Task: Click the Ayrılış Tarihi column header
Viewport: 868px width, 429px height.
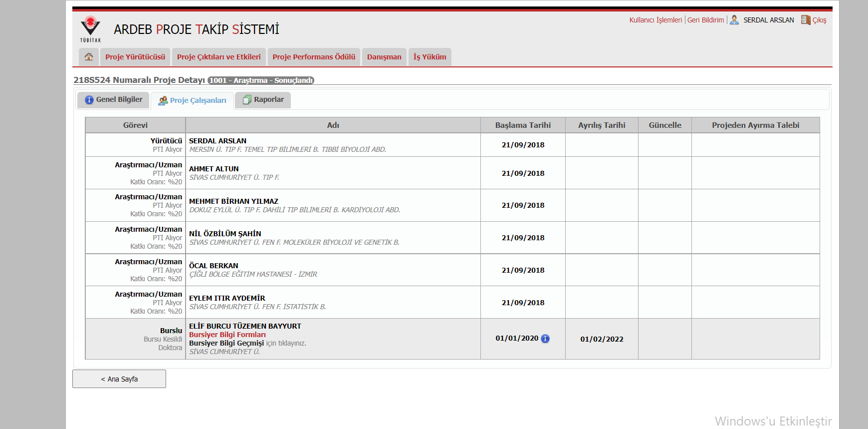Action: (602, 125)
